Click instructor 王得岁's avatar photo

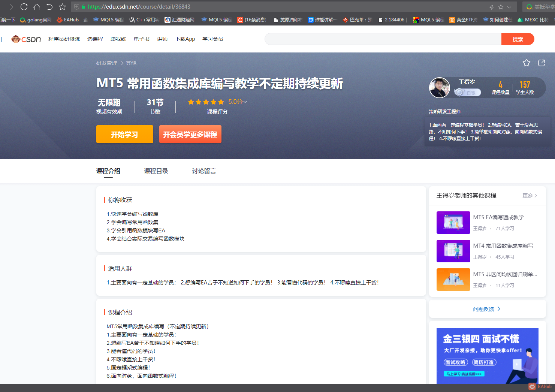click(439, 87)
